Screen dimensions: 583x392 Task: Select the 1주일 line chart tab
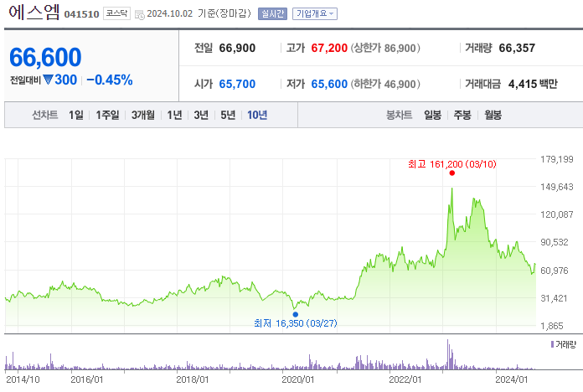[x=107, y=115]
